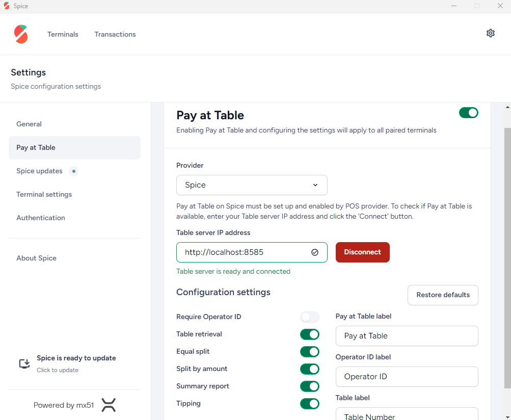The image size is (511, 420).
Task: Open Terminal settings in the sidebar
Action: 74,194
